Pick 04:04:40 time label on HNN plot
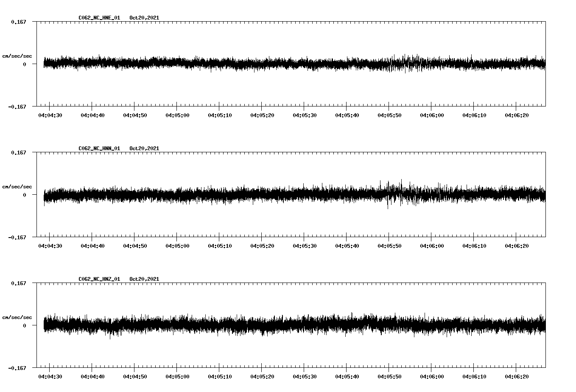Viewport: 576px width, 392px height. 92,246
